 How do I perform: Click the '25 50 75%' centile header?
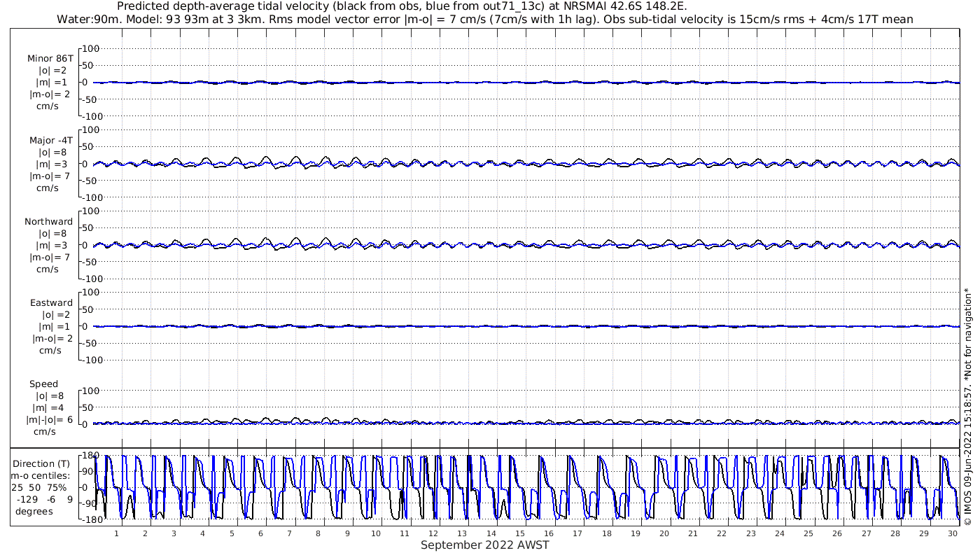click(39, 487)
